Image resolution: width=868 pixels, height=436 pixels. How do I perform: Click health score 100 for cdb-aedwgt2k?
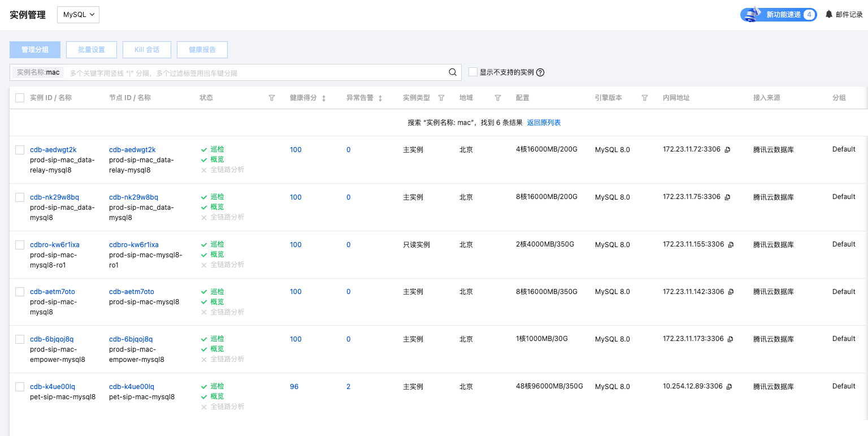[296, 150]
